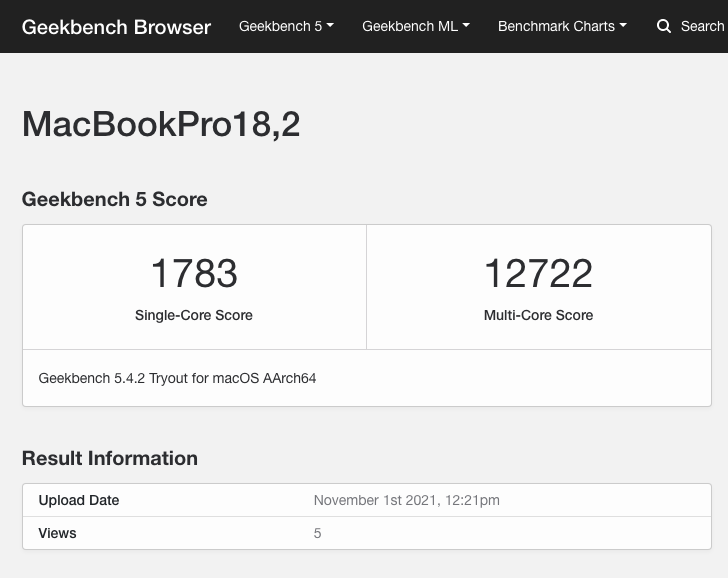Select the November 1st 2021 upload date value
Image resolution: width=728 pixels, height=578 pixels.
tap(406, 500)
